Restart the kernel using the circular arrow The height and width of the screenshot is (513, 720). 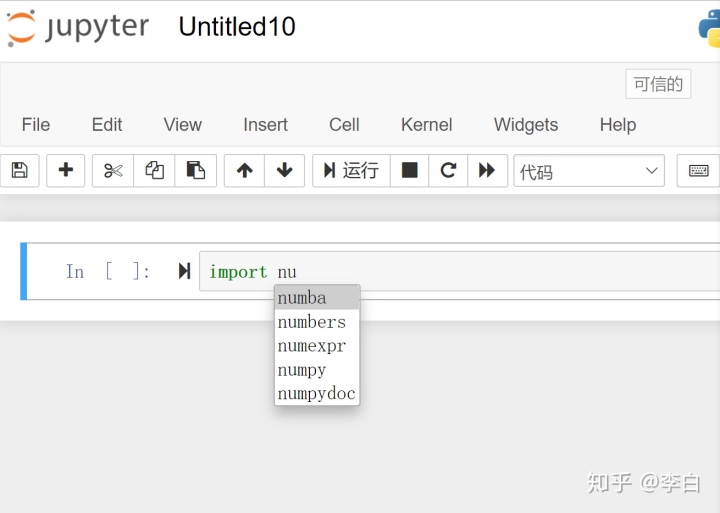point(448,170)
